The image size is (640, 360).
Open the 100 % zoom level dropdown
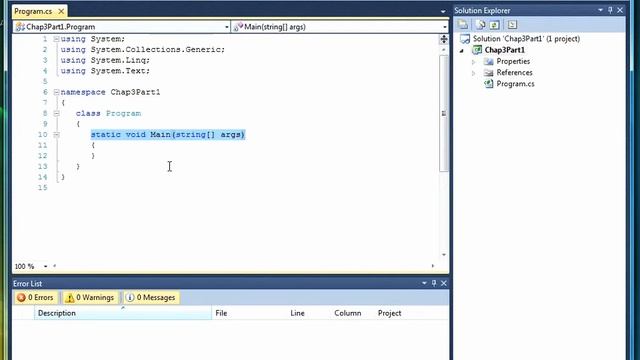[x=45, y=266]
